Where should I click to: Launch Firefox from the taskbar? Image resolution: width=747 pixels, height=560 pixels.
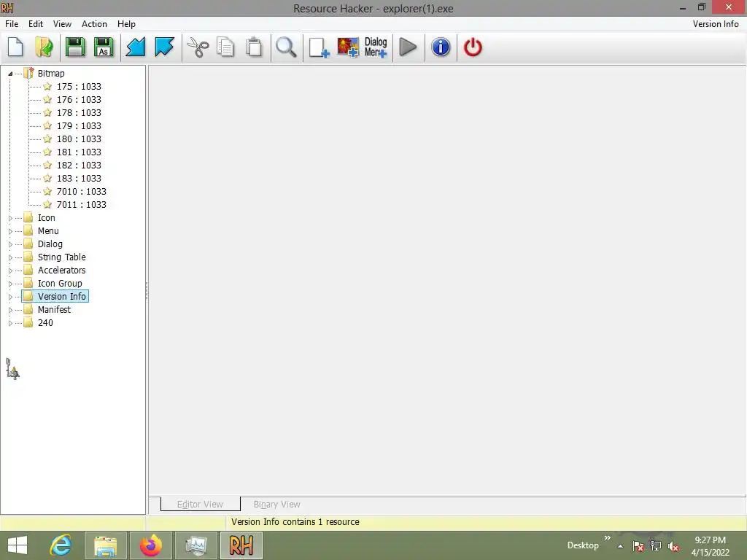coord(151,545)
